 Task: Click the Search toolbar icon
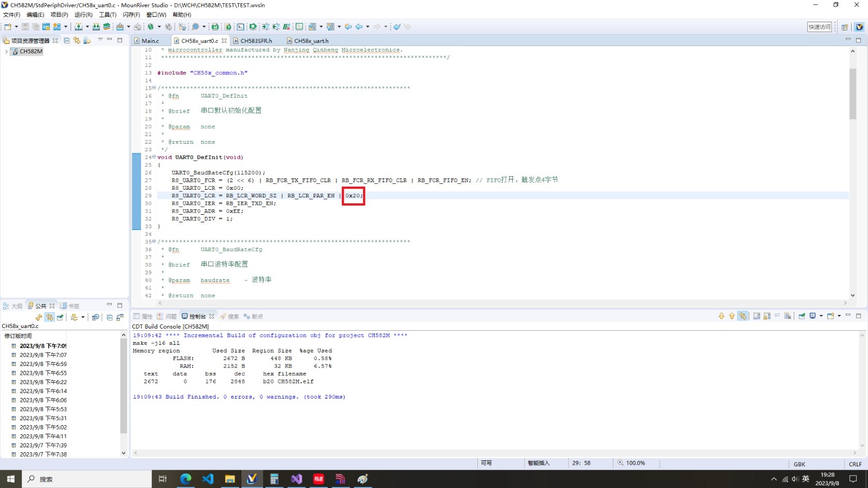pyautogui.click(x=195, y=27)
